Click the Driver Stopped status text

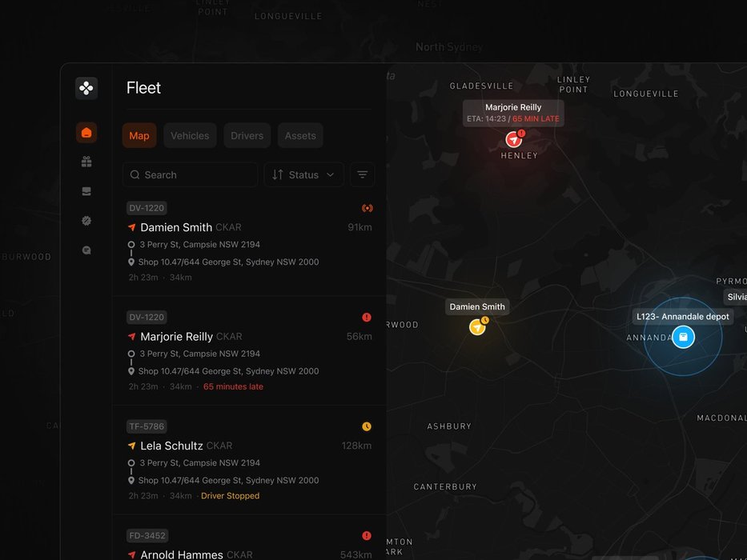(230, 496)
